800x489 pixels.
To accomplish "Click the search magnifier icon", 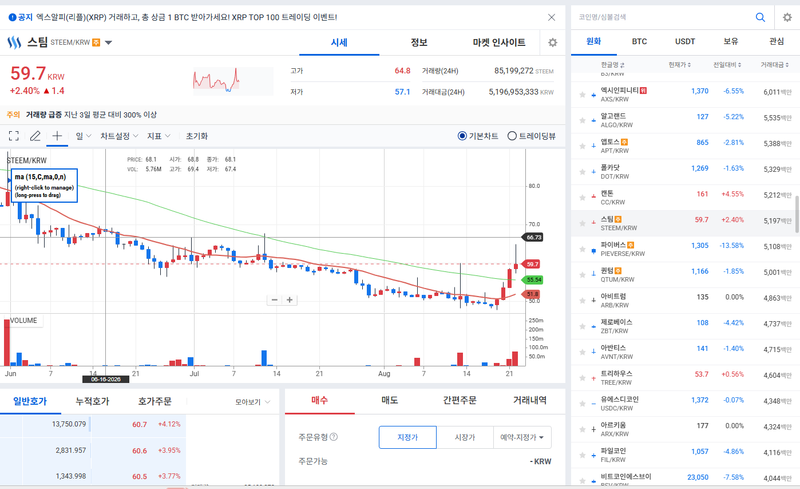I will click(x=760, y=17).
